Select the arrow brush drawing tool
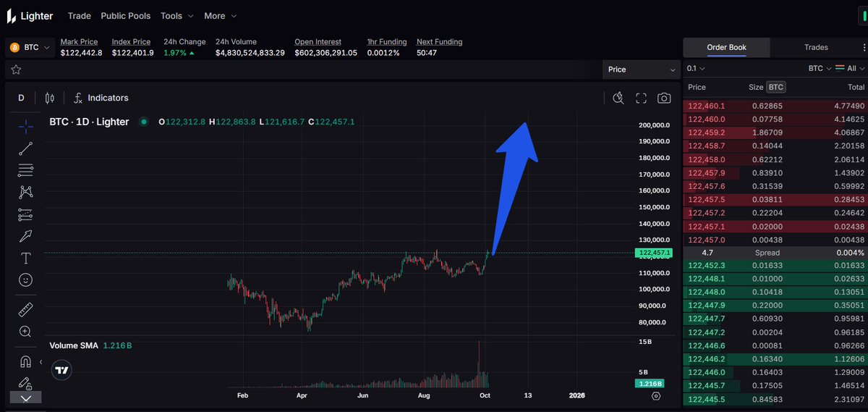868x412 pixels. coord(25,236)
